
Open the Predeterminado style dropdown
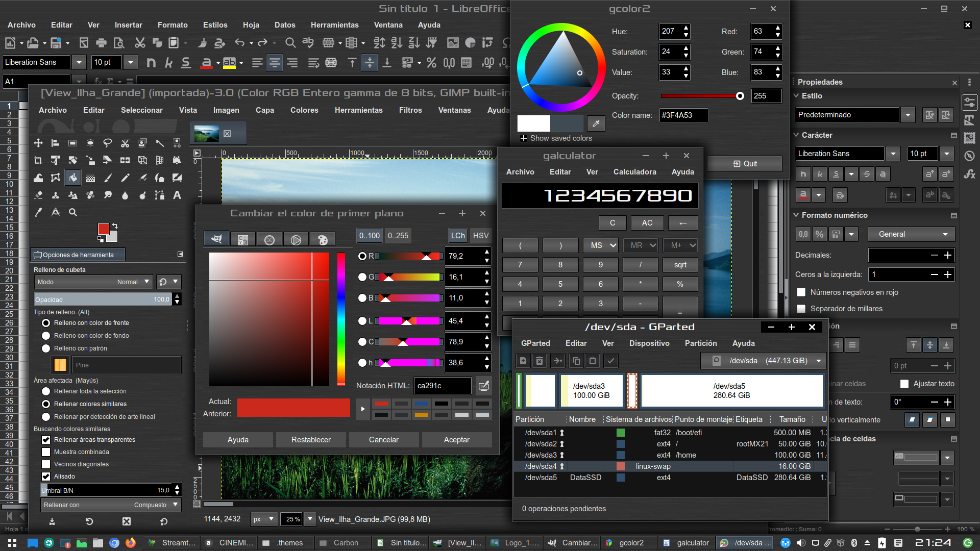908,115
